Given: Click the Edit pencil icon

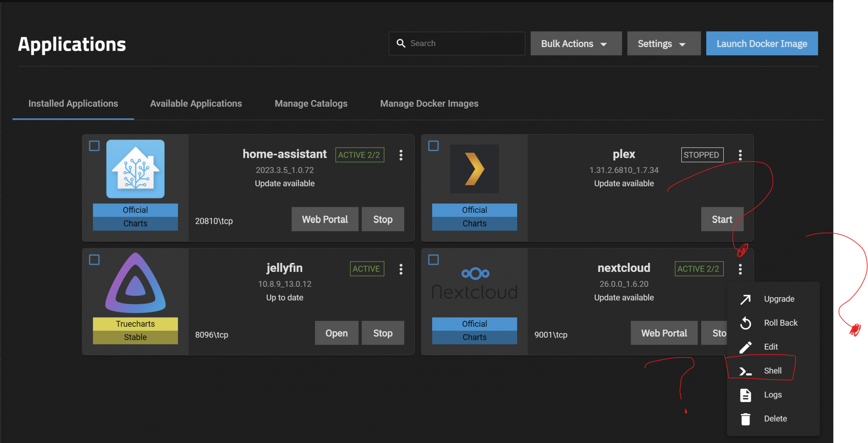Looking at the screenshot, I should tap(745, 347).
